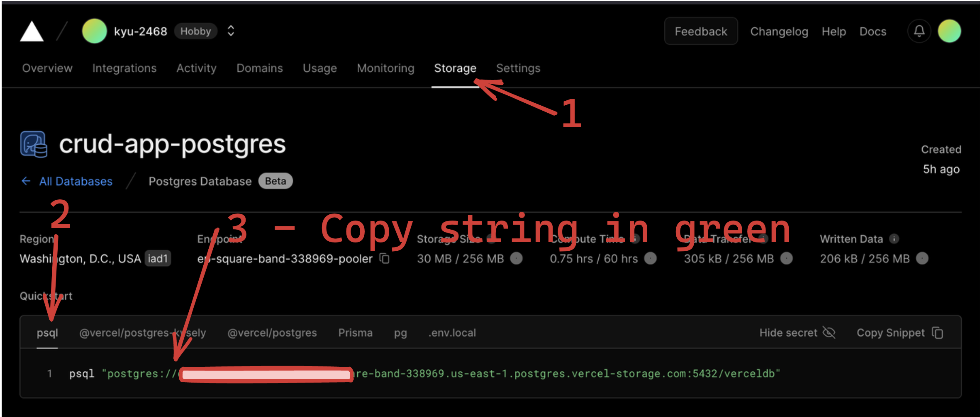Open the Docs link

[x=873, y=32]
